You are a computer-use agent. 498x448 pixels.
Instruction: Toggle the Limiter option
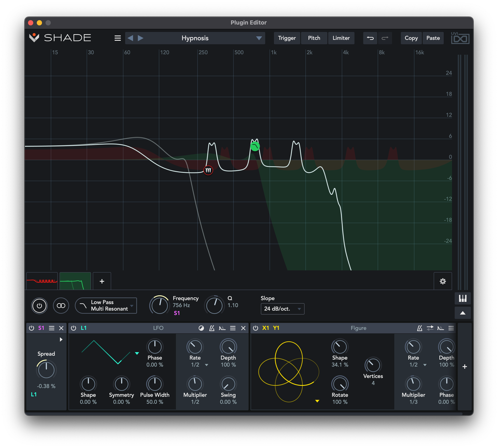click(341, 38)
